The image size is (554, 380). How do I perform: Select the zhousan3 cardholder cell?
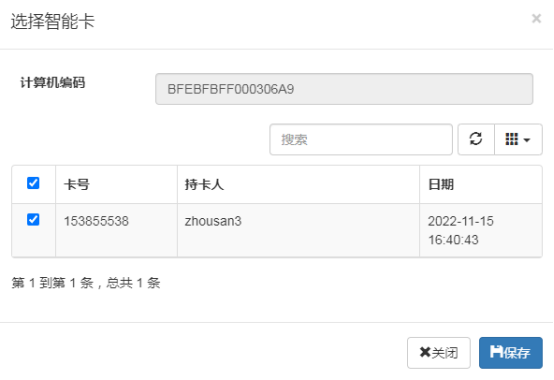pos(213,221)
